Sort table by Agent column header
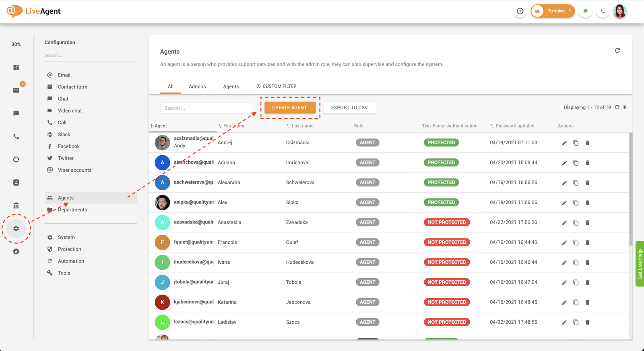This screenshot has width=644, height=351. point(161,126)
